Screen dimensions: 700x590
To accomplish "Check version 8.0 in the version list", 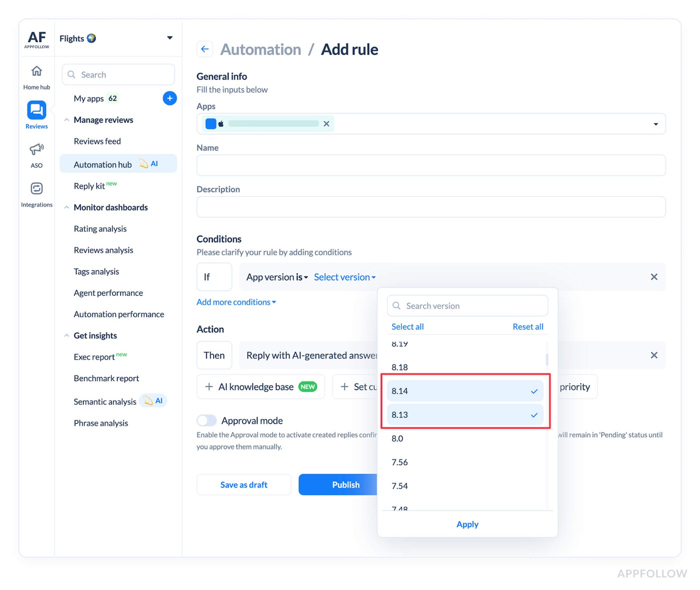I will click(464, 438).
